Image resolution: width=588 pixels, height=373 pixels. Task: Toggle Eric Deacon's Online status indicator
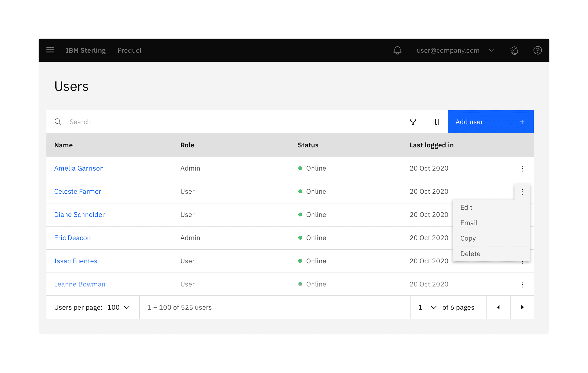[301, 238]
